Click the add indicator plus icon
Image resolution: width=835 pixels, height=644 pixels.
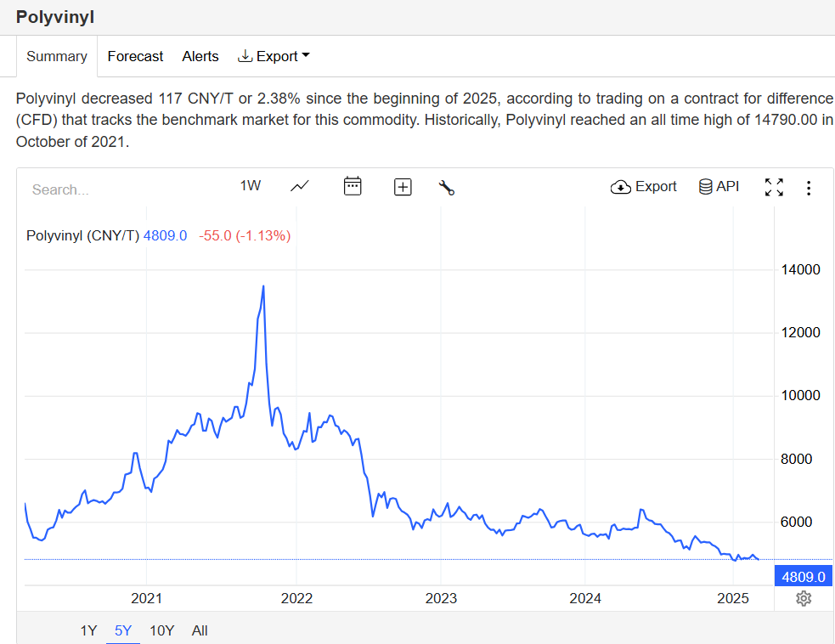tap(403, 187)
